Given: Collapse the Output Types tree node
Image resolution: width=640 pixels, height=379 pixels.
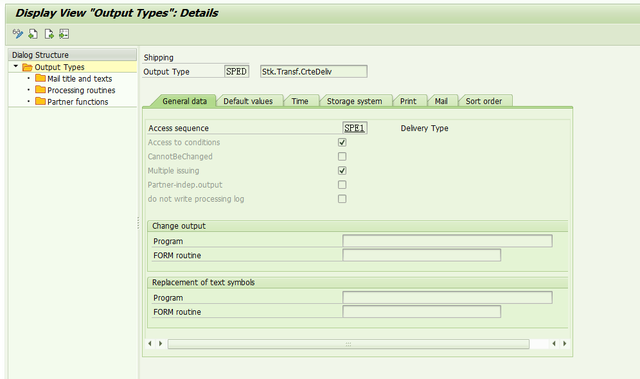Looking at the screenshot, I should pos(16,66).
